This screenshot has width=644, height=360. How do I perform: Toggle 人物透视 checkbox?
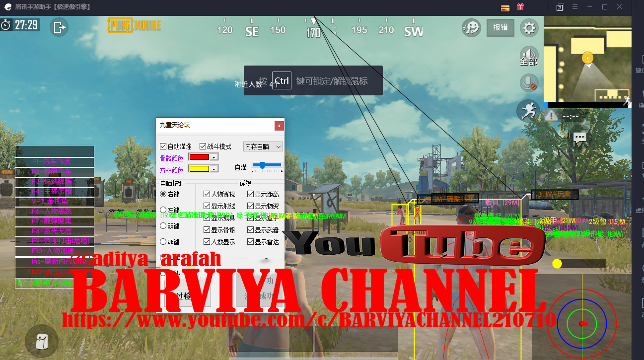click(x=207, y=194)
